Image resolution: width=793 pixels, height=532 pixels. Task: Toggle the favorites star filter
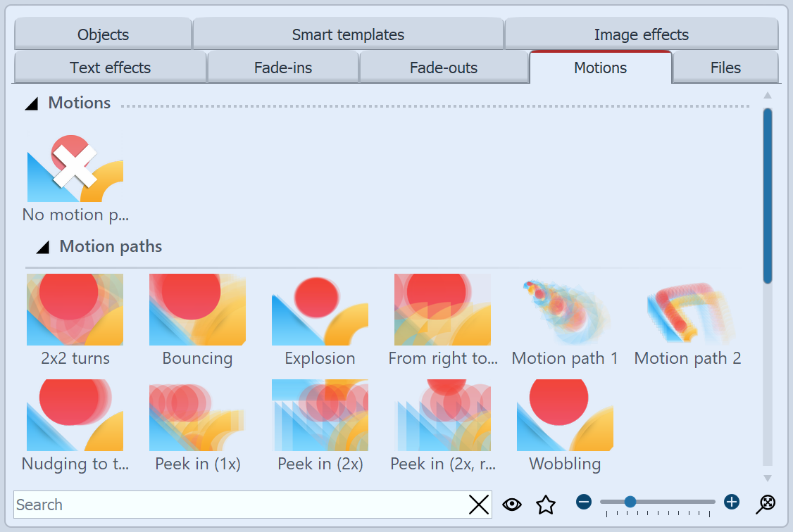point(546,504)
